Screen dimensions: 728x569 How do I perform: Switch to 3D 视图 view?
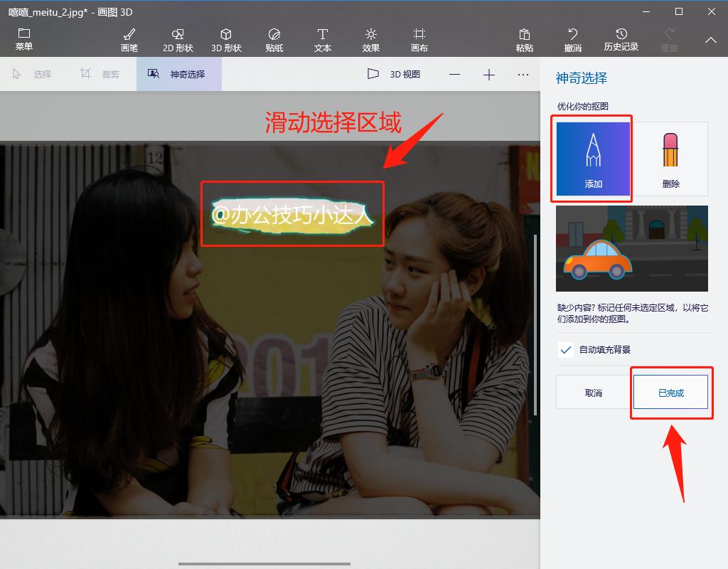coord(392,74)
